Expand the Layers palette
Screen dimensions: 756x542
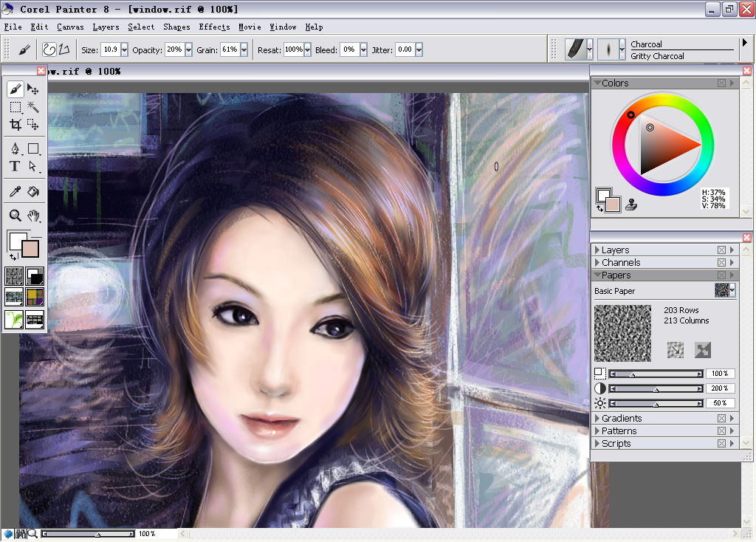[597, 250]
